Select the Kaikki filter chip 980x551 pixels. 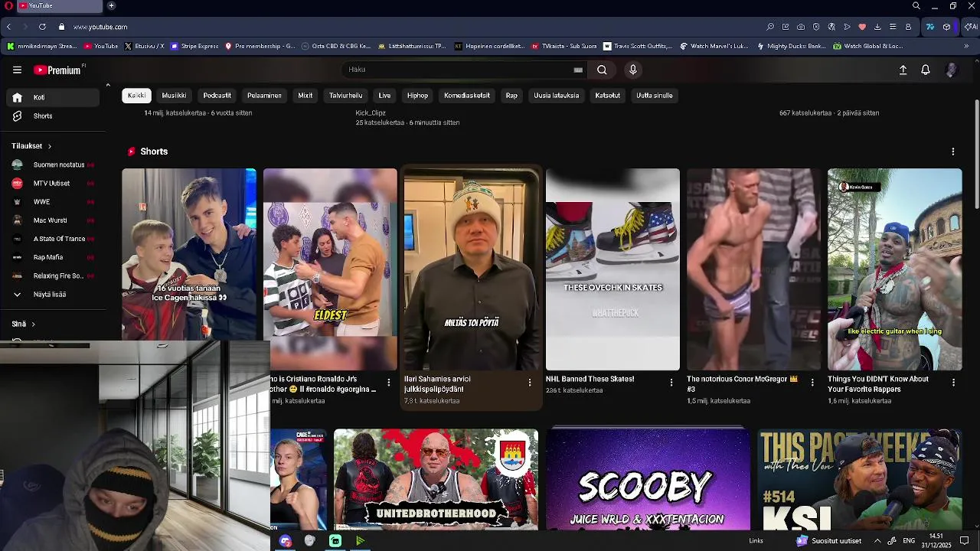(136, 96)
